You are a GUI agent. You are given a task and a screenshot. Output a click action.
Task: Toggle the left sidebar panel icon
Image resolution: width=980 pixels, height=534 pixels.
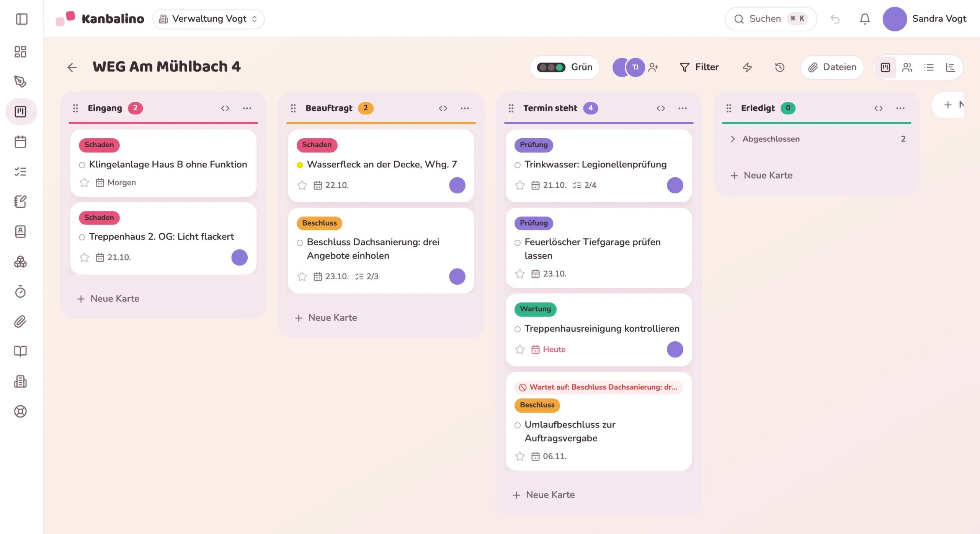coord(22,19)
